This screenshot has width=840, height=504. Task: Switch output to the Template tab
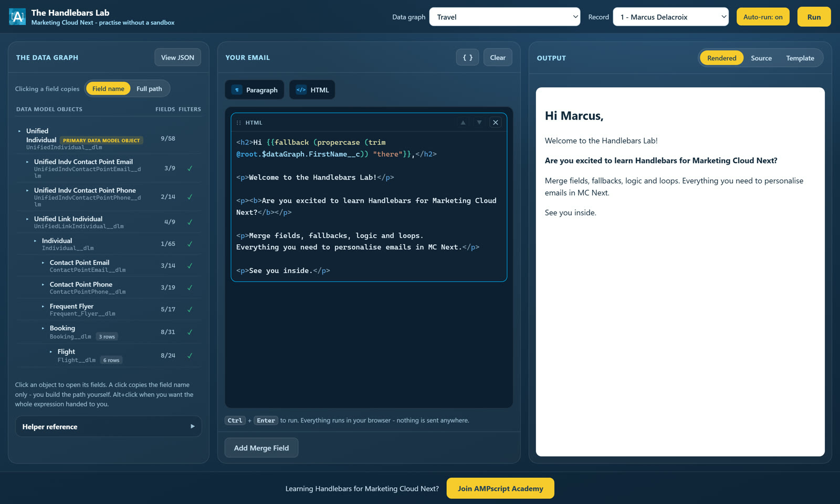[x=800, y=58]
